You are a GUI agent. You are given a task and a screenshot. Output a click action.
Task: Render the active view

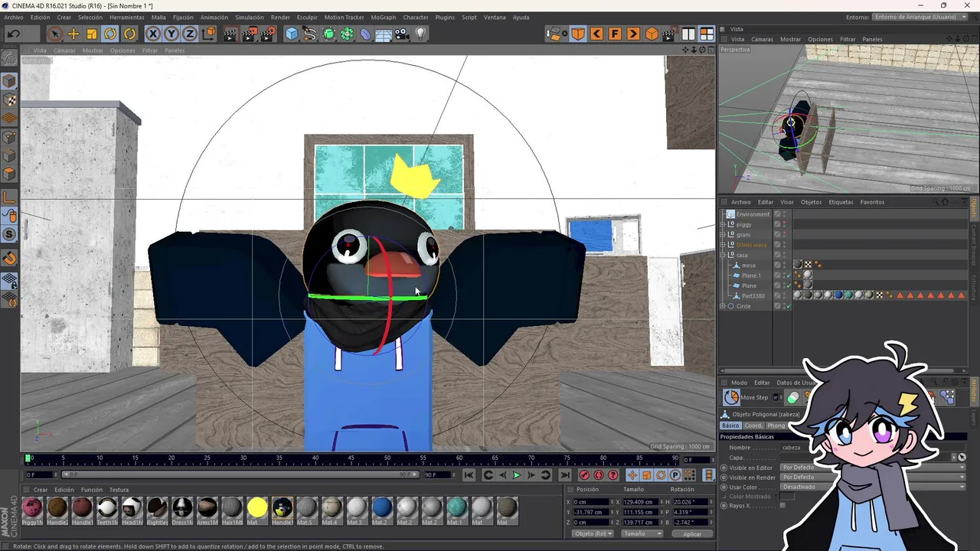click(232, 34)
